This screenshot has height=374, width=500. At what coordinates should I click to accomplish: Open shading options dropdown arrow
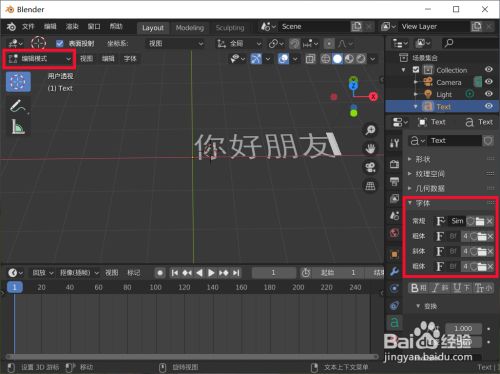pyautogui.click(x=373, y=59)
